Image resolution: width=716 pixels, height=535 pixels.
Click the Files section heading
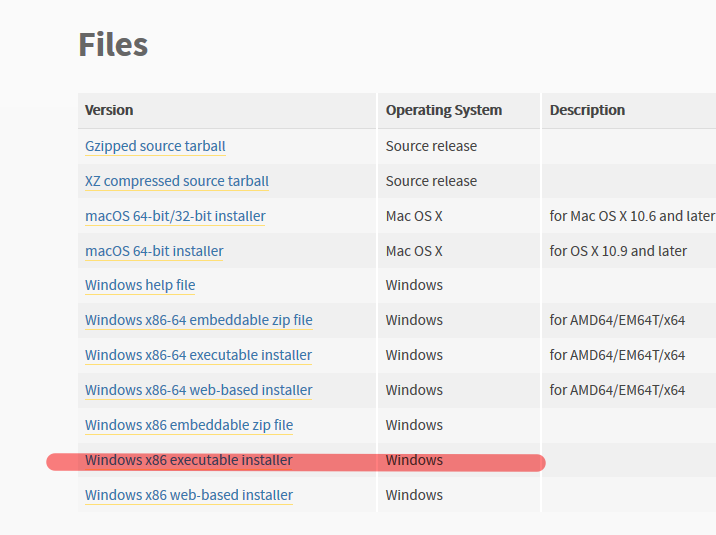113,44
